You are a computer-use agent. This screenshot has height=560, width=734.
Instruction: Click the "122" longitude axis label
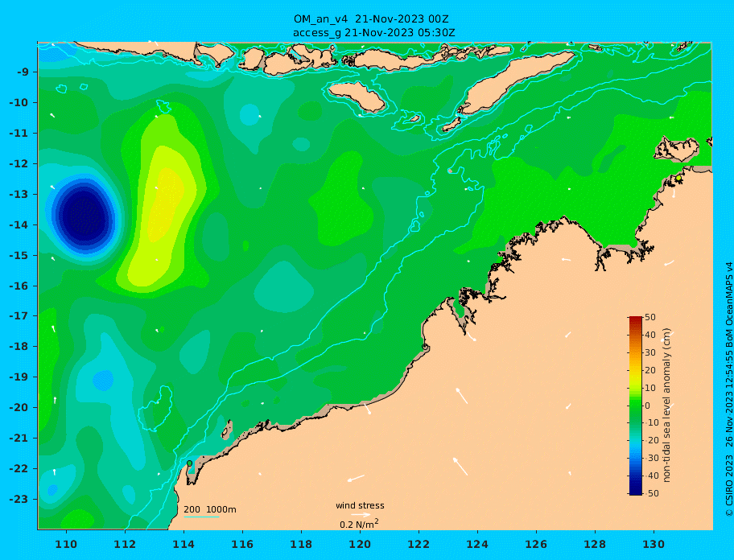click(x=419, y=544)
